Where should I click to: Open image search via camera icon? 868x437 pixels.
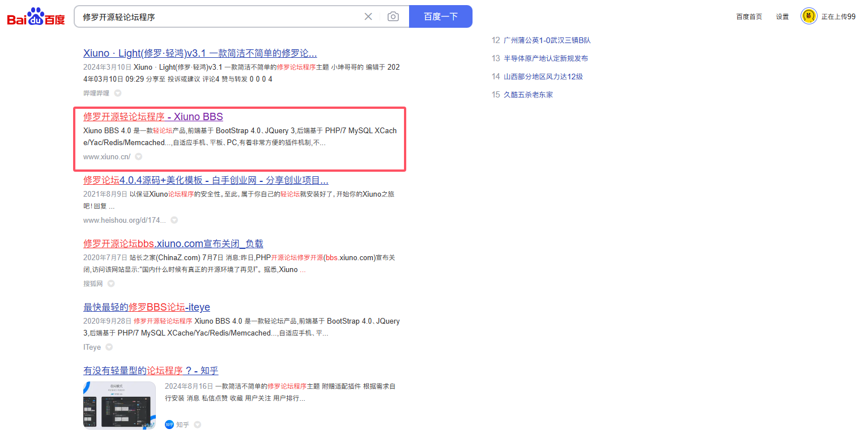point(393,16)
